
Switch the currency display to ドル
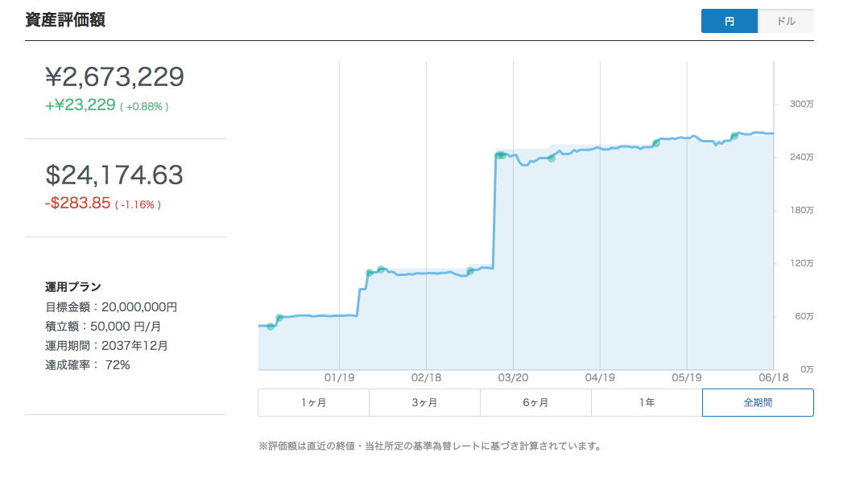(x=785, y=21)
